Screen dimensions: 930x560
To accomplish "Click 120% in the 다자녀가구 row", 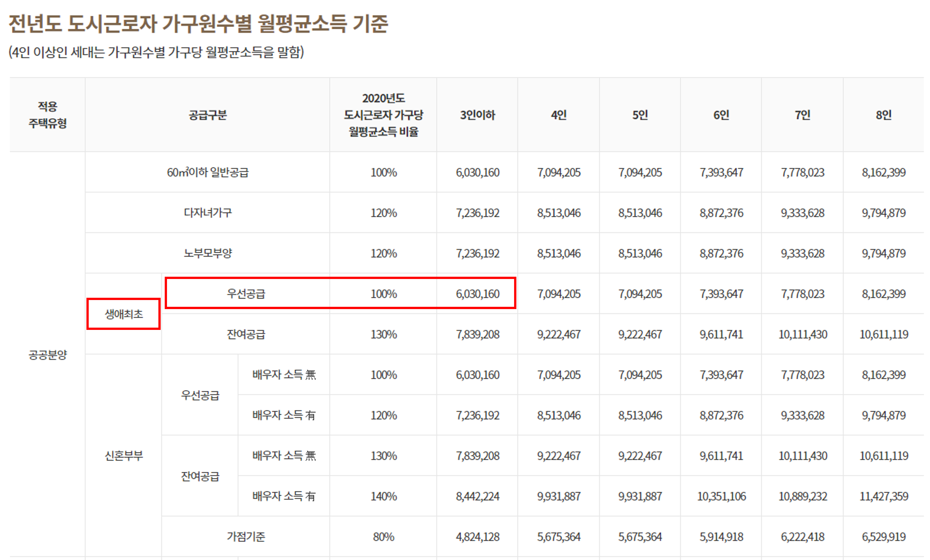I will coord(383,213).
